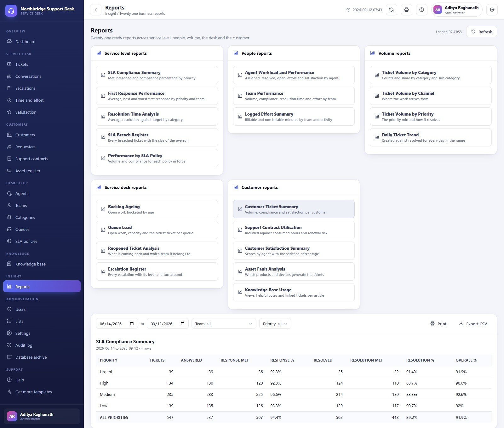This screenshot has width=504, height=428.
Task: Open the Logged Effort Summary report
Action: pos(294,117)
